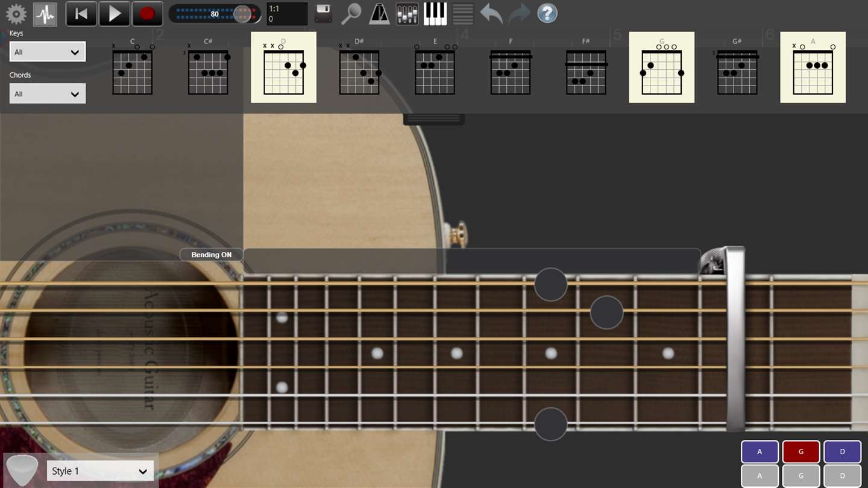The width and height of the screenshot is (868, 488).
Task: Toggle the metronome
Action: (379, 14)
